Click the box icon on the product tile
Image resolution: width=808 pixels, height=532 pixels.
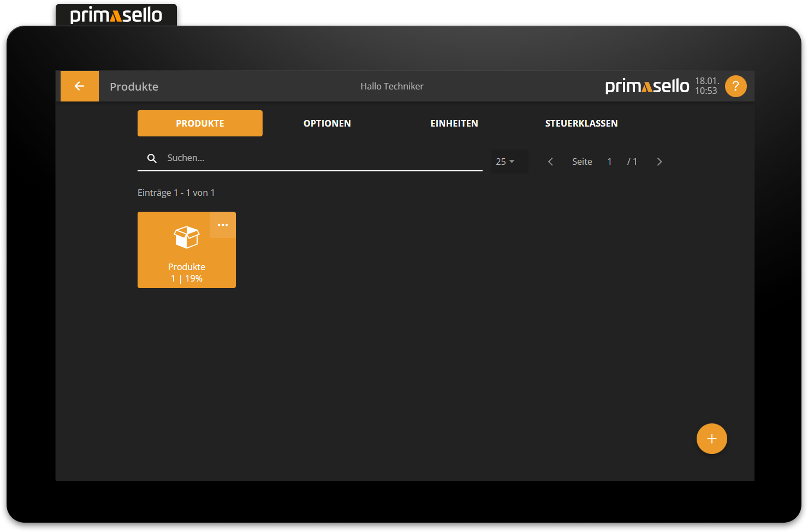(x=187, y=237)
